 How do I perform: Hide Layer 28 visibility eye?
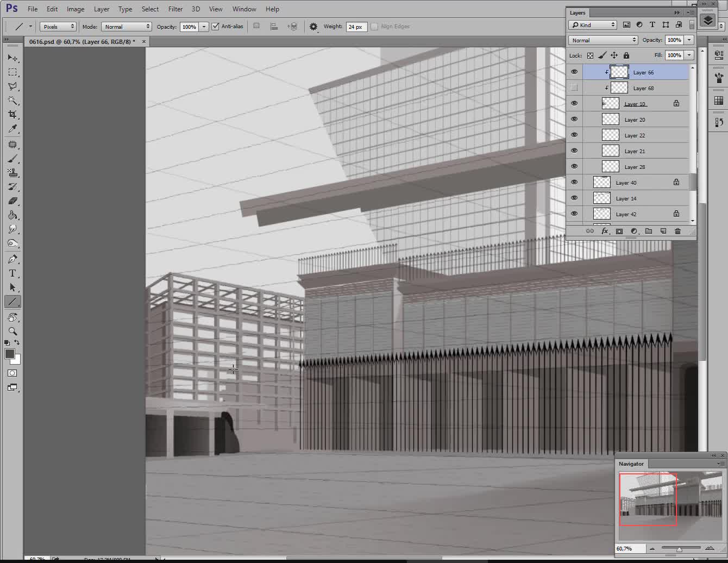574,166
